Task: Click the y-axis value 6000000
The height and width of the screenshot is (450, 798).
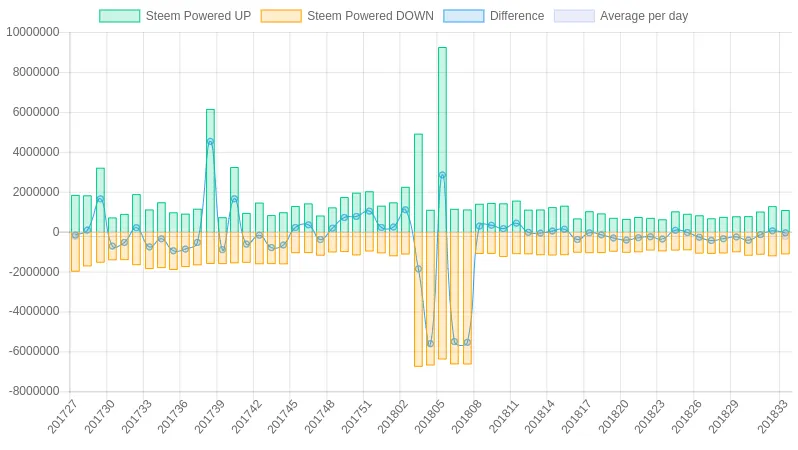Action: click(x=36, y=112)
